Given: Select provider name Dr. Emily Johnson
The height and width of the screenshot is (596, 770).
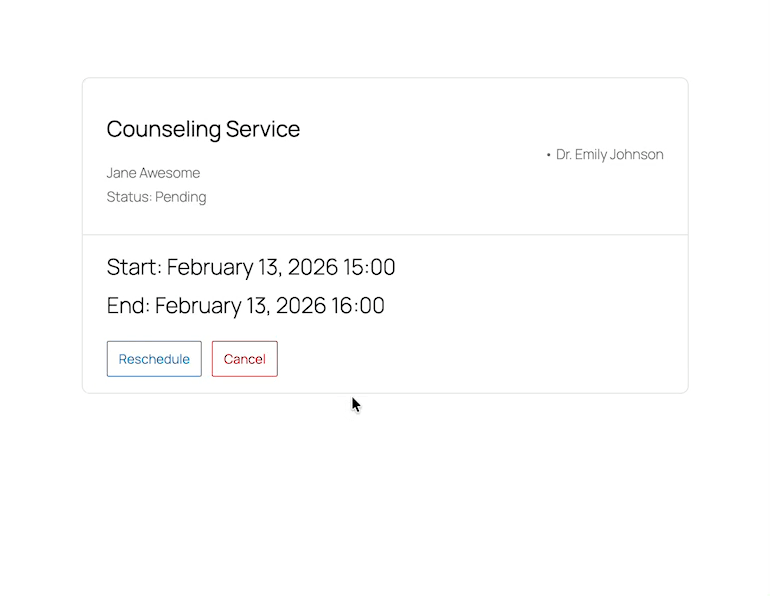Looking at the screenshot, I should pyautogui.click(x=609, y=155).
